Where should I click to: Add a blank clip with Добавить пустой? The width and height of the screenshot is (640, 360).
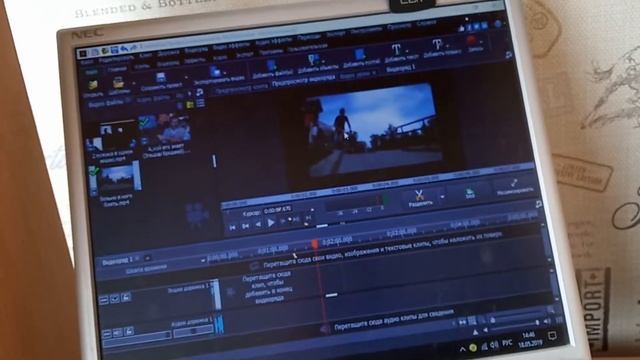point(360,55)
